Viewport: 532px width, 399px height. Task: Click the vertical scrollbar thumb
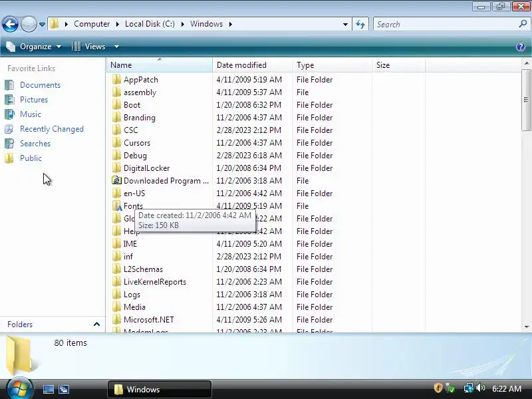[526, 100]
